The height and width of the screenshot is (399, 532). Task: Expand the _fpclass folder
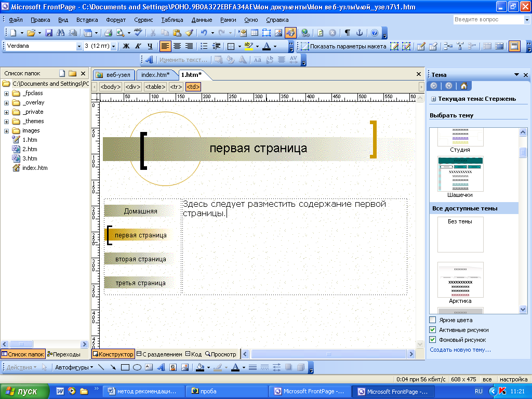[6, 94]
